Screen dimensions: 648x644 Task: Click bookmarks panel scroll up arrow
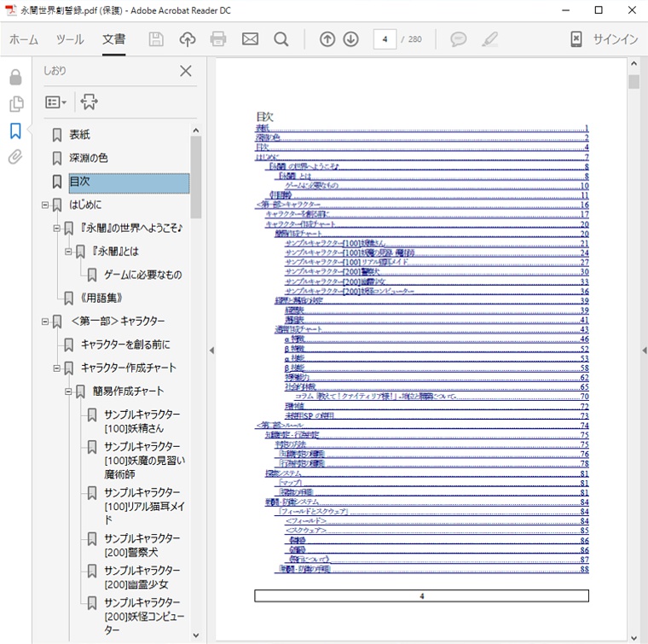(196, 131)
